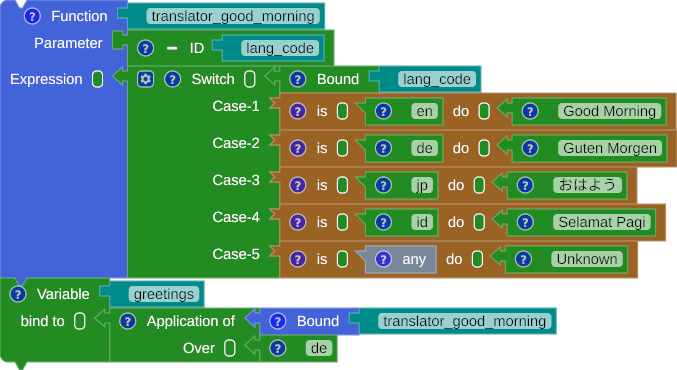
Task: Select the Case-2 label
Action: click(236, 143)
